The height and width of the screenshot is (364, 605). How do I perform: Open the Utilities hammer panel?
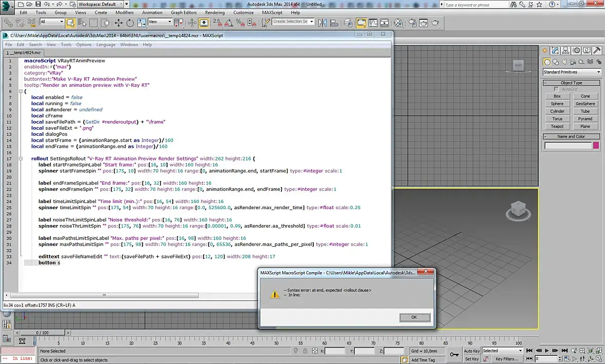pyautogui.click(x=597, y=50)
